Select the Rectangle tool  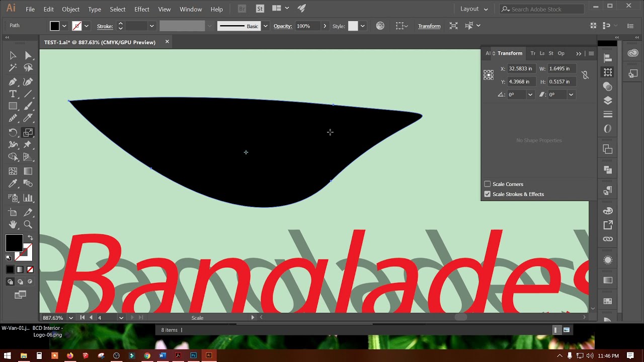pyautogui.click(x=13, y=106)
